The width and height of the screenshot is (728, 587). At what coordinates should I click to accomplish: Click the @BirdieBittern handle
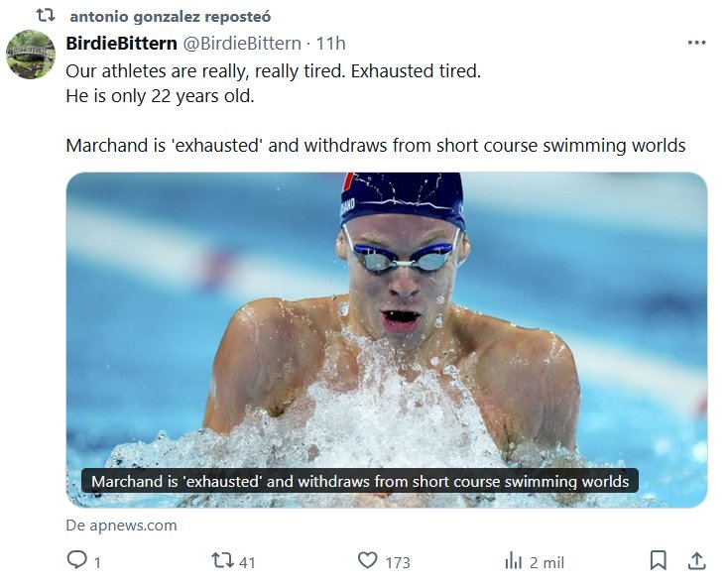242,43
